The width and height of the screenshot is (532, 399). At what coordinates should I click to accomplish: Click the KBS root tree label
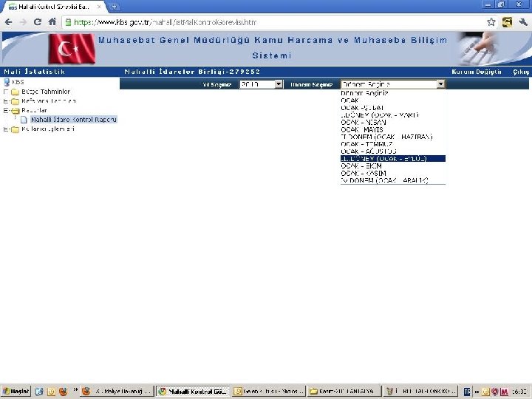(18, 82)
